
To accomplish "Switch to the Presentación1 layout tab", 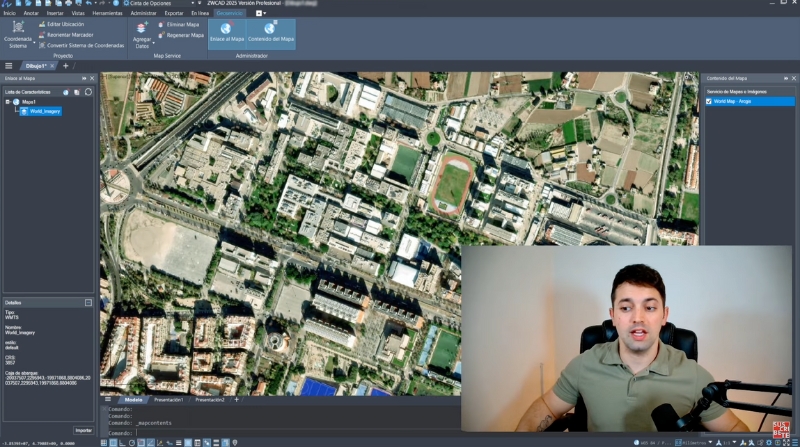I will click(x=168, y=400).
